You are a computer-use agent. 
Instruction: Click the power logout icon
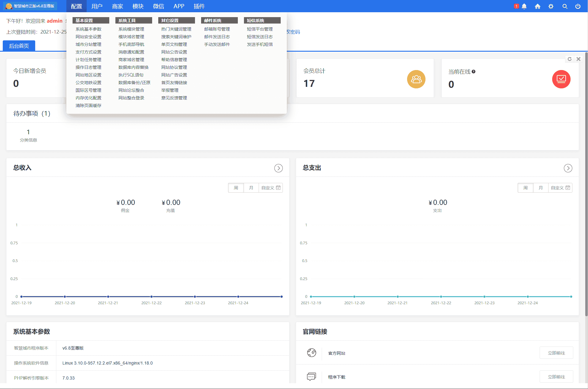click(x=578, y=6)
